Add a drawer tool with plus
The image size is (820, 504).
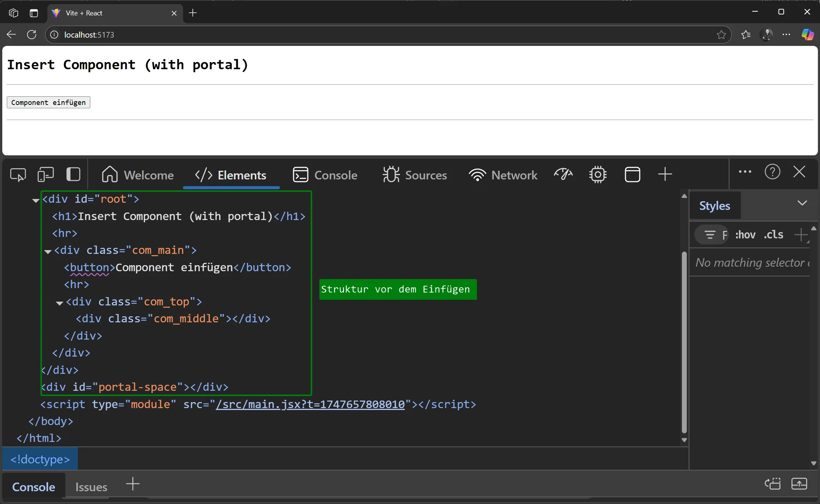(132, 484)
